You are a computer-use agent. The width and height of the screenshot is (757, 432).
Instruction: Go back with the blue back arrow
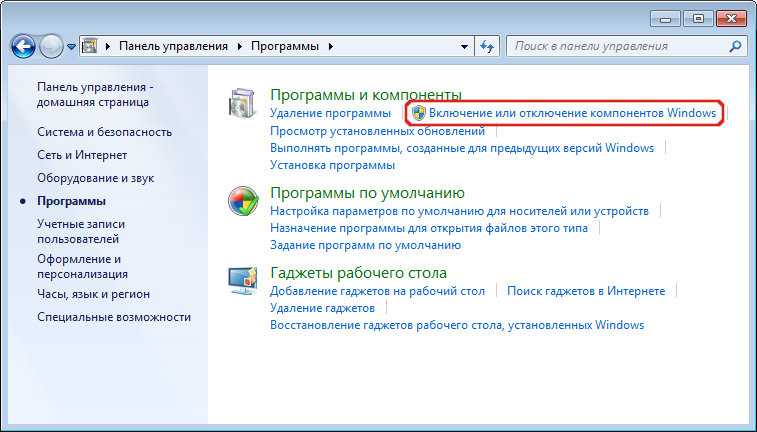pyautogui.click(x=23, y=47)
